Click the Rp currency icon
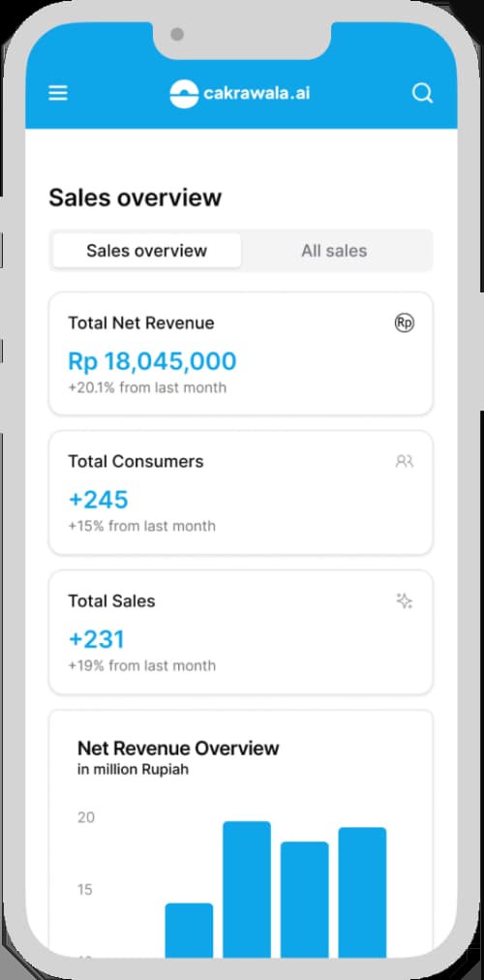484x980 pixels. coord(405,323)
